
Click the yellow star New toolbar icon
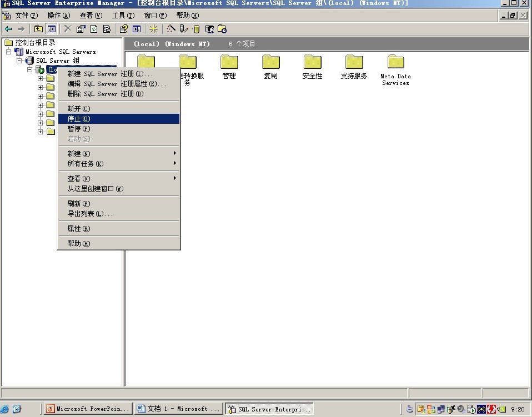(x=153, y=29)
